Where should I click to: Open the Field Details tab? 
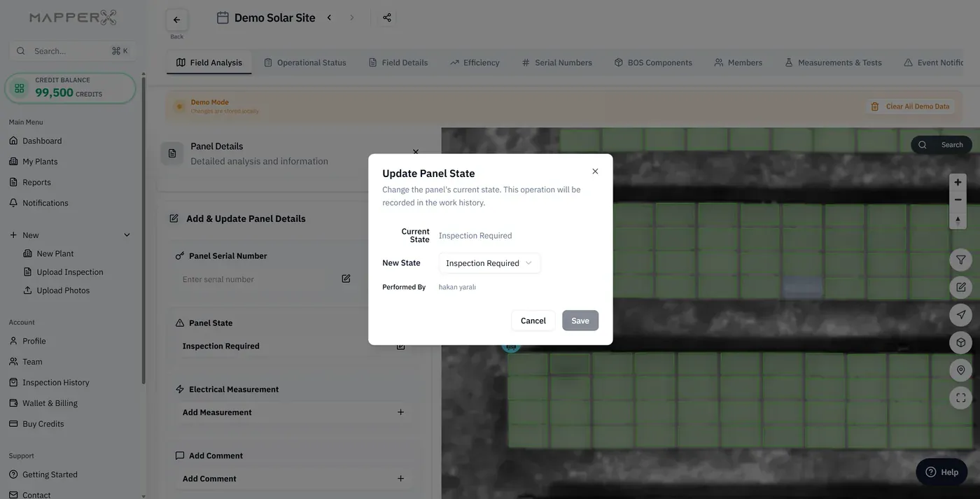tap(398, 62)
